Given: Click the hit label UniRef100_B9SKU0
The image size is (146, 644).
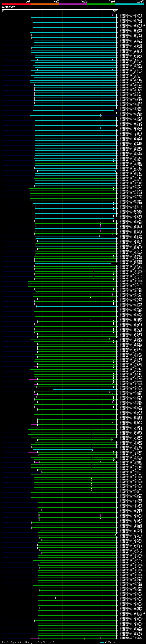Looking at the screenshot, I should click(x=131, y=447).
